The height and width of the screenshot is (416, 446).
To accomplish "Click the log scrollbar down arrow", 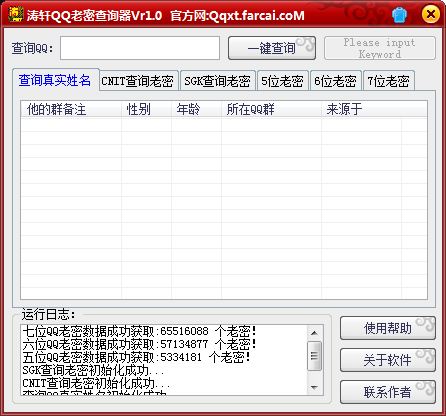I will point(314,387).
